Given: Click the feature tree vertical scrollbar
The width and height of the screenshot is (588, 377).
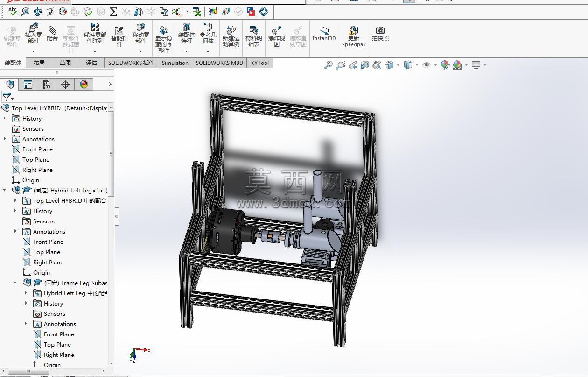Looking at the screenshot, I should pos(111,154).
